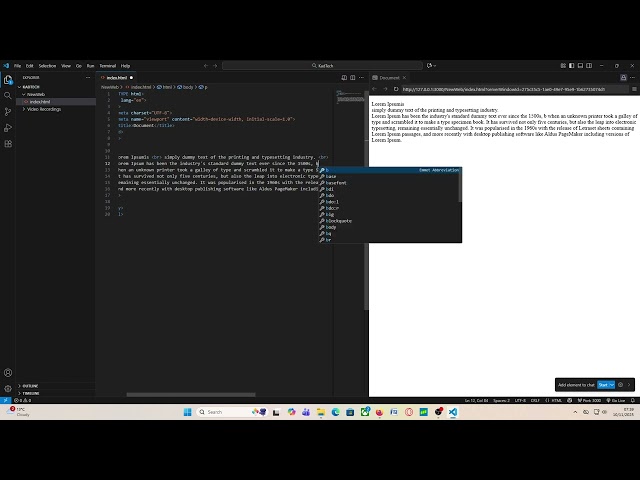
Task: Click the editor split icon
Action: [353, 78]
